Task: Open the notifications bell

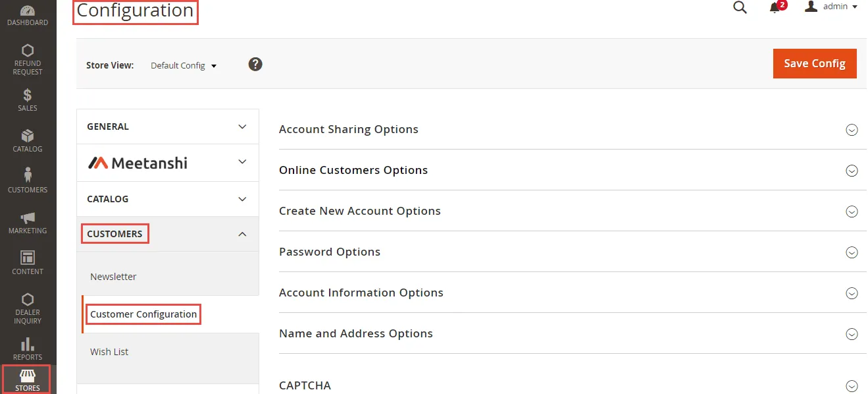Action: 775,7
